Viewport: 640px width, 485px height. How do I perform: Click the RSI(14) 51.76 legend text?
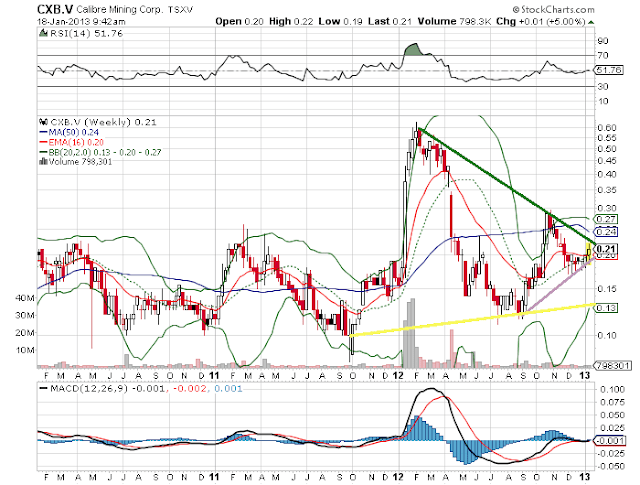pos(86,33)
